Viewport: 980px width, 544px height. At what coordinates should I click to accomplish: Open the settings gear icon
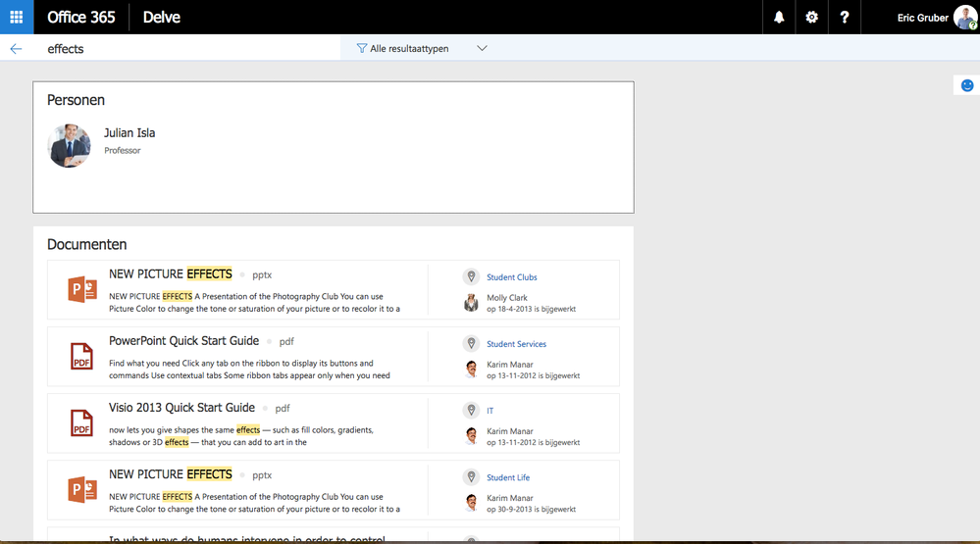pyautogui.click(x=811, y=17)
